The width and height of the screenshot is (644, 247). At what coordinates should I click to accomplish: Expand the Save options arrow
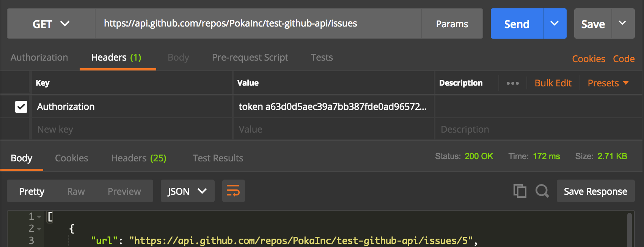click(x=623, y=23)
